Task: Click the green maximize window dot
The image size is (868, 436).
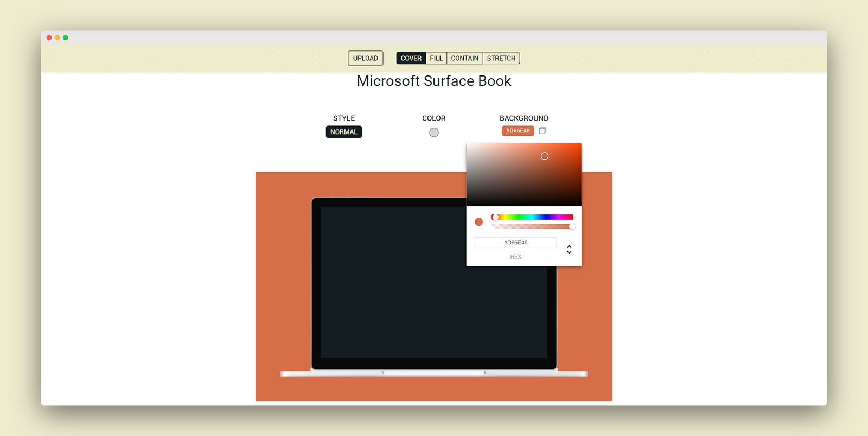Action: 66,37
